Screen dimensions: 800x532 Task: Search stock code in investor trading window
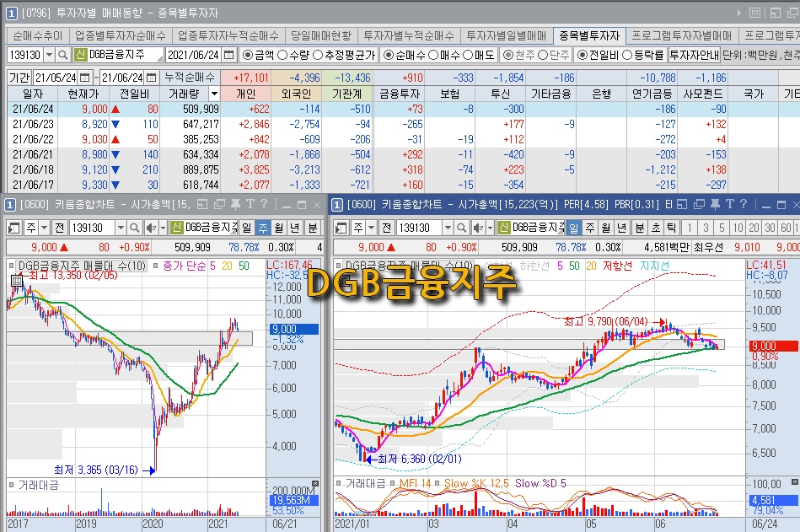pyautogui.click(x=62, y=55)
